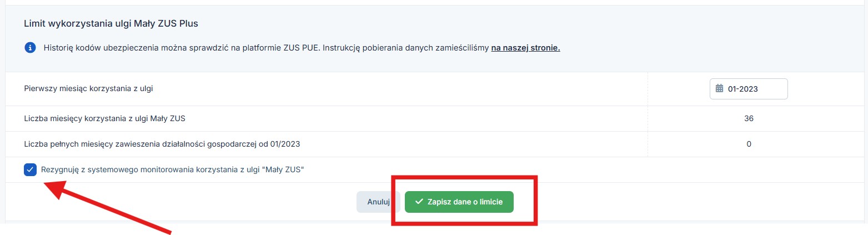This screenshot has height=235, width=868.
Task: Select the value 0 for suspension months
Action: [749, 144]
